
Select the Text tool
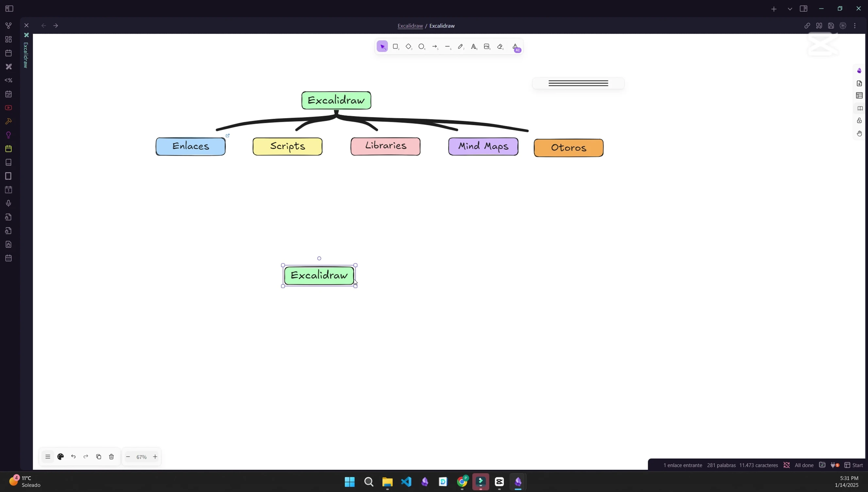(x=474, y=47)
